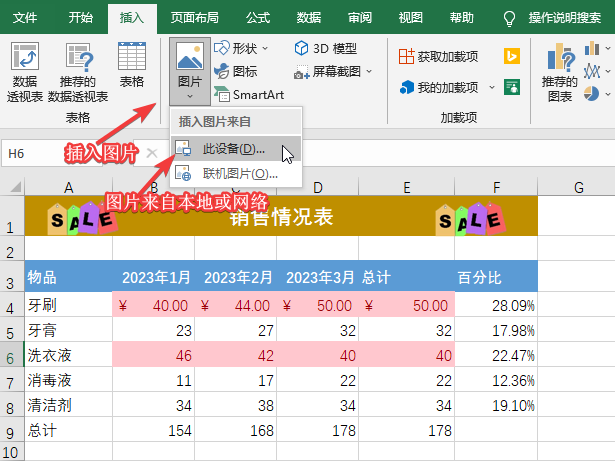Expand the column chart dropdown arrow
The width and height of the screenshot is (615, 461).
(x=608, y=49)
